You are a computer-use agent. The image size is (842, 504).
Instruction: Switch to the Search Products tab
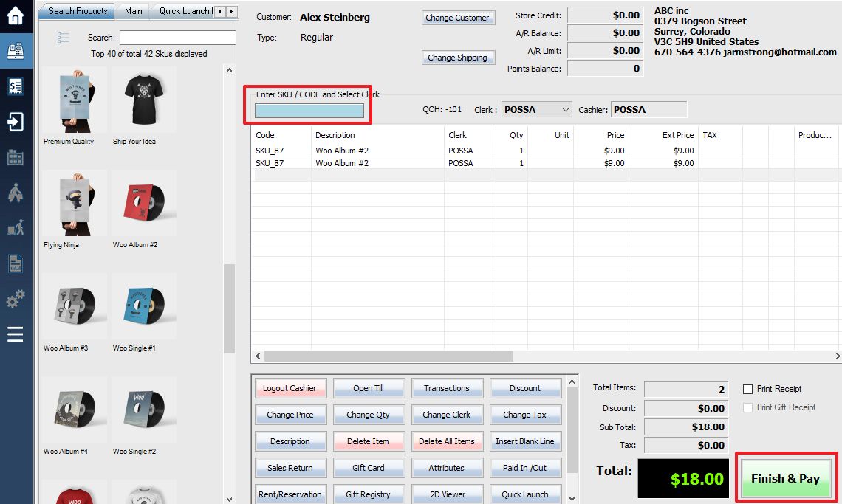click(78, 11)
